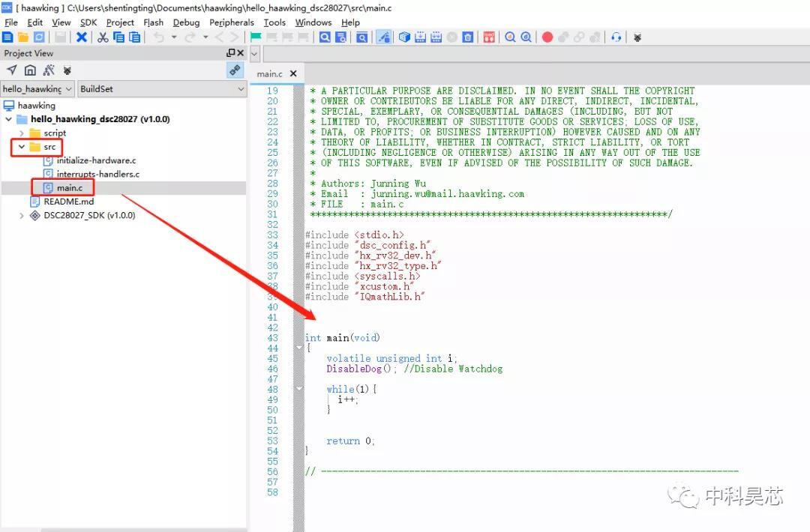Click the red circle debug icon
The image size is (810, 532).
[547, 37]
